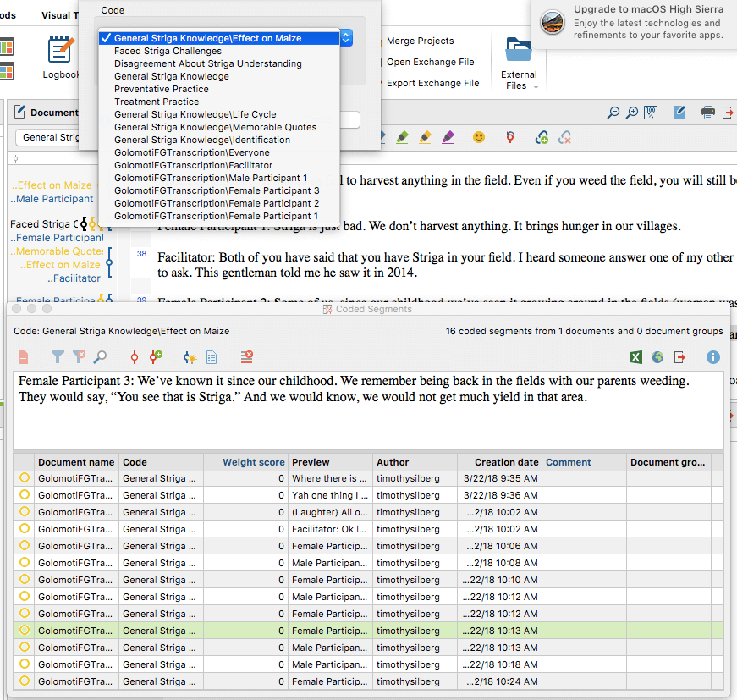
Task: Toggle circle marker of 3/22/18 9:35 AM row
Action: (24, 477)
